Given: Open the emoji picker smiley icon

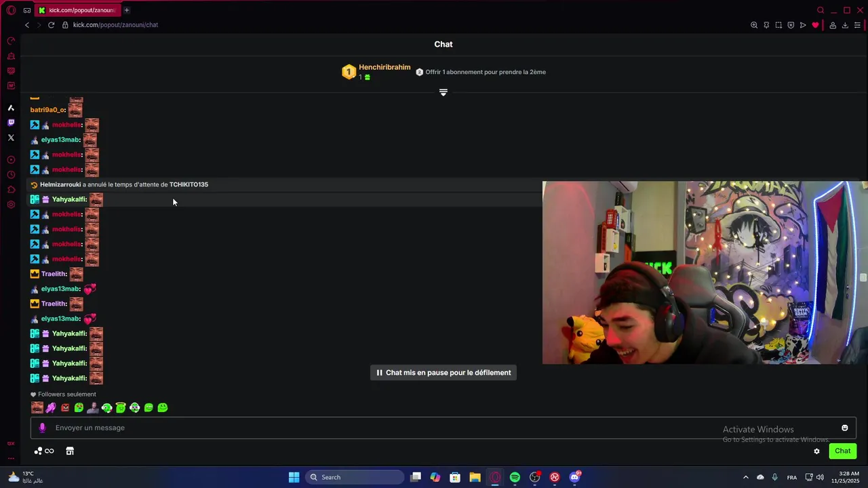Looking at the screenshot, I should [x=845, y=428].
